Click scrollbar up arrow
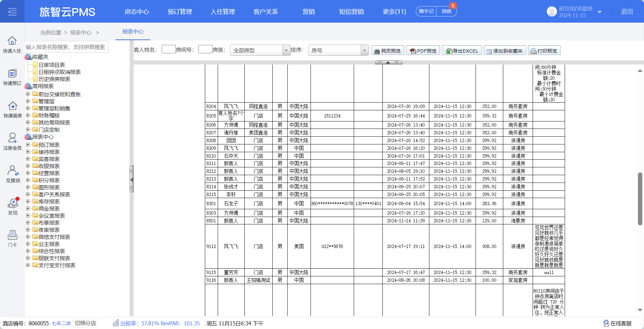Screen dimensions: 644x329 (x=640, y=71)
